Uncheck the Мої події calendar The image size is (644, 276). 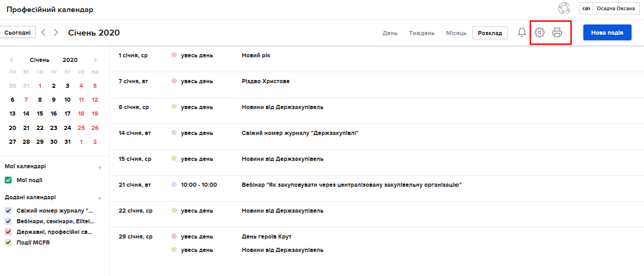(8, 180)
